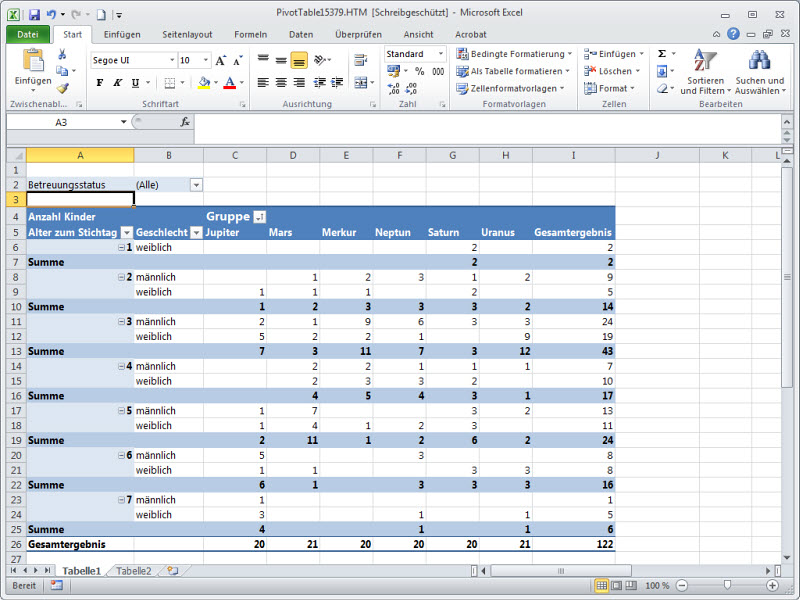
Task: Click Bedingte Formatierung button
Action: pyautogui.click(x=514, y=54)
